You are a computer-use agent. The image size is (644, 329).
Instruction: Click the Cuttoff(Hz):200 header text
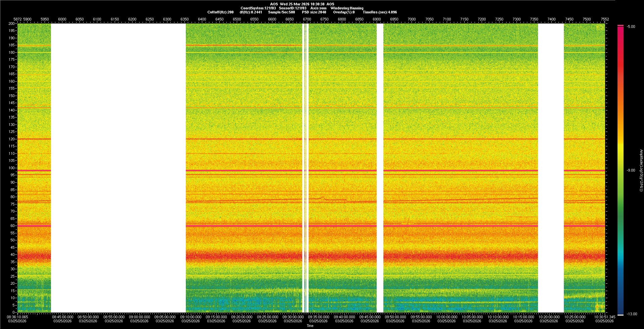pyautogui.click(x=220, y=12)
